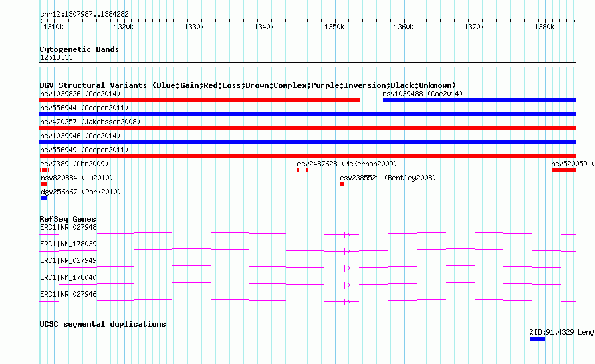
Task: Click the small red esv7389 variant glyph
Action: (45, 170)
